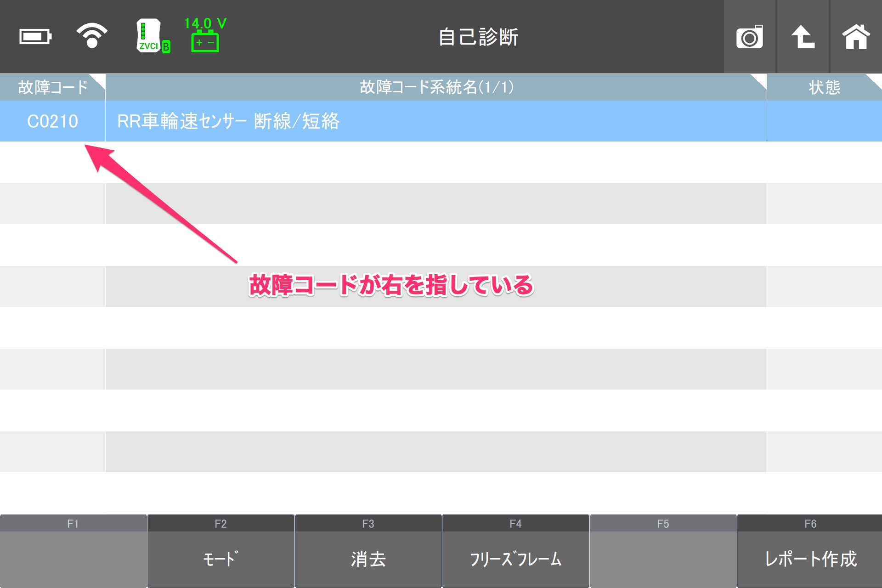Click the status cell of C0210 row
Image resolution: width=882 pixels, height=588 pixels.
click(x=824, y=121)
